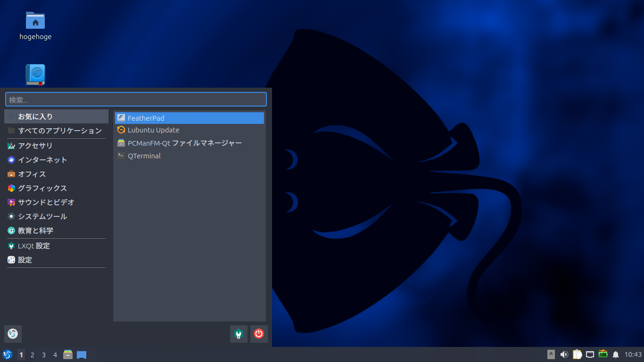
Task: Open the 教育と科学 category
Action: [x=57, y=230]
